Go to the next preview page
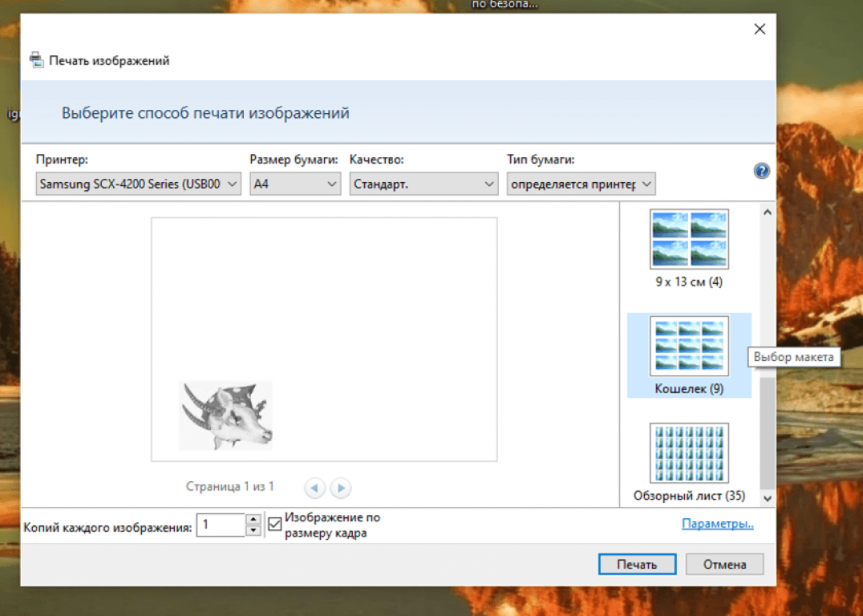The image size is (863, 616). click(x=341, y=487)
